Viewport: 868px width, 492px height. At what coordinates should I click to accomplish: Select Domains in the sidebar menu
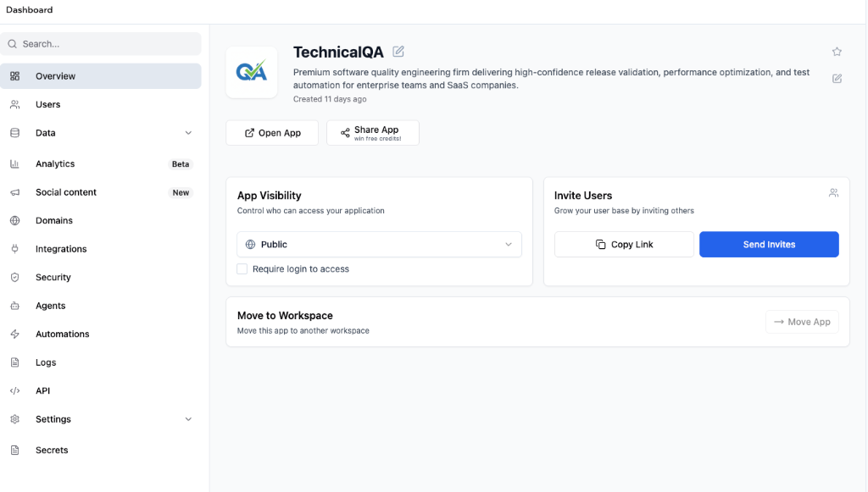54,221
